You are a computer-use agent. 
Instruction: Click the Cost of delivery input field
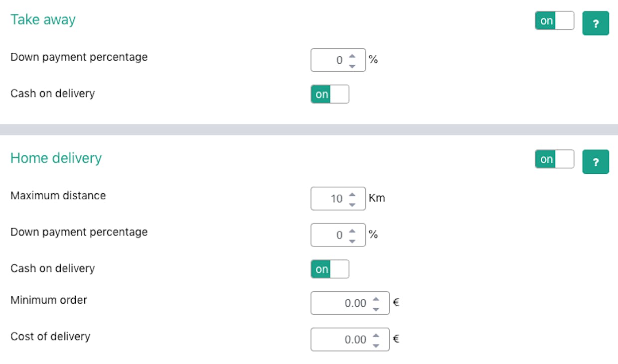(x=350, y=340)
